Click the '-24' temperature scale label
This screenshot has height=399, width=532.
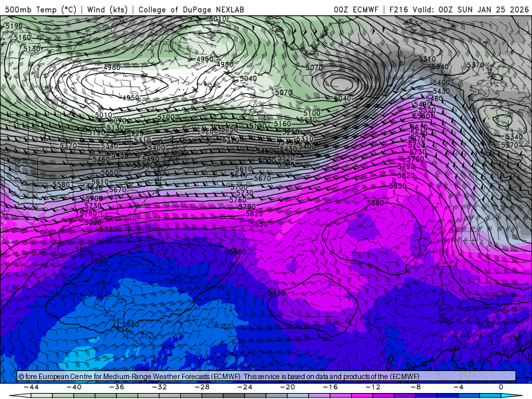tap(245, 387)
